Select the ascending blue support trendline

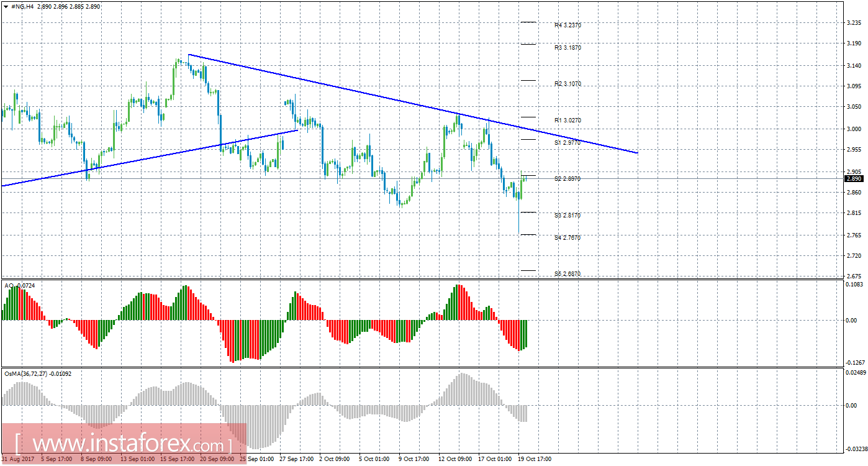point(150,157)
